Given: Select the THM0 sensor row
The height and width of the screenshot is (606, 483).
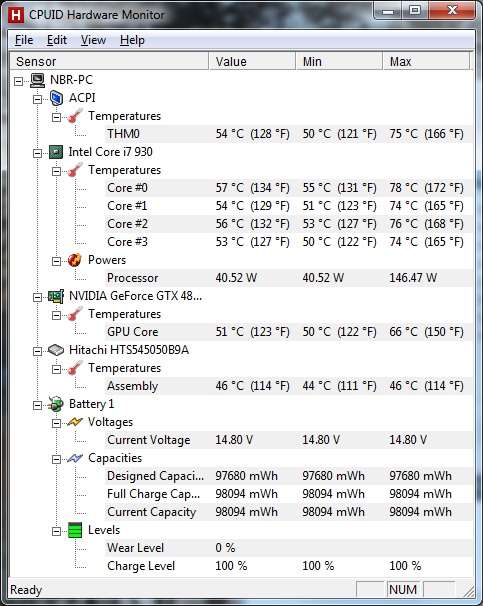Looking at the screenshot, I should pyautogui.click(x=289, y=134).
